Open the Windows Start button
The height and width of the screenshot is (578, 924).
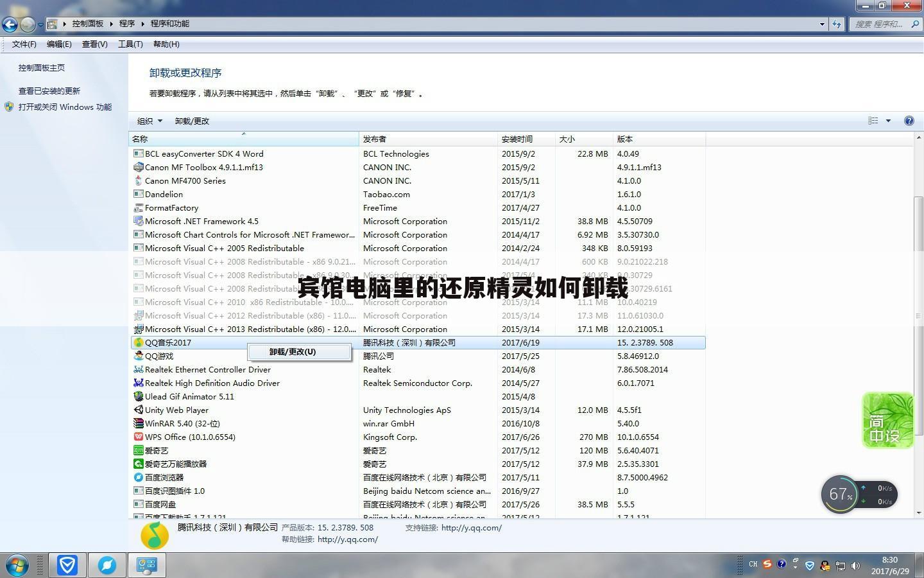(17, 565)
